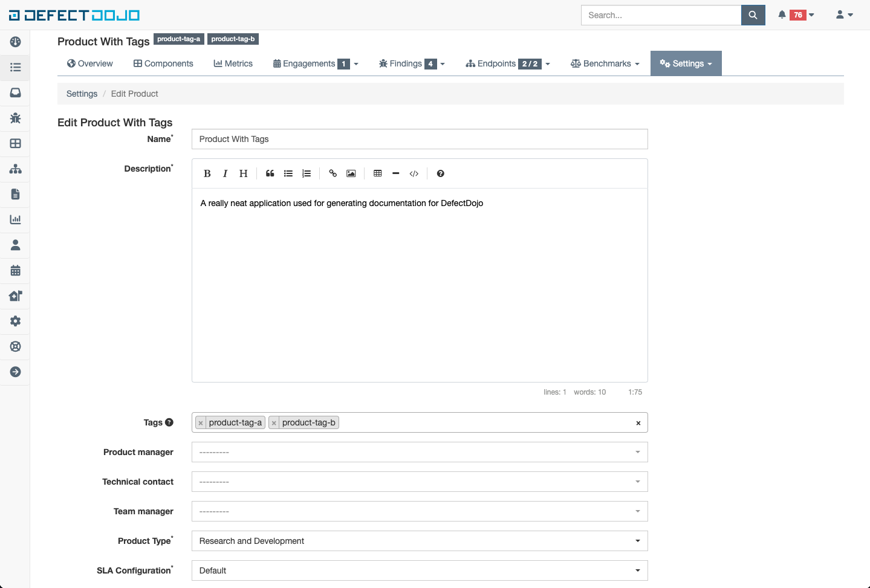
Task: Apply a numbered list in the description
Action: 307,173
